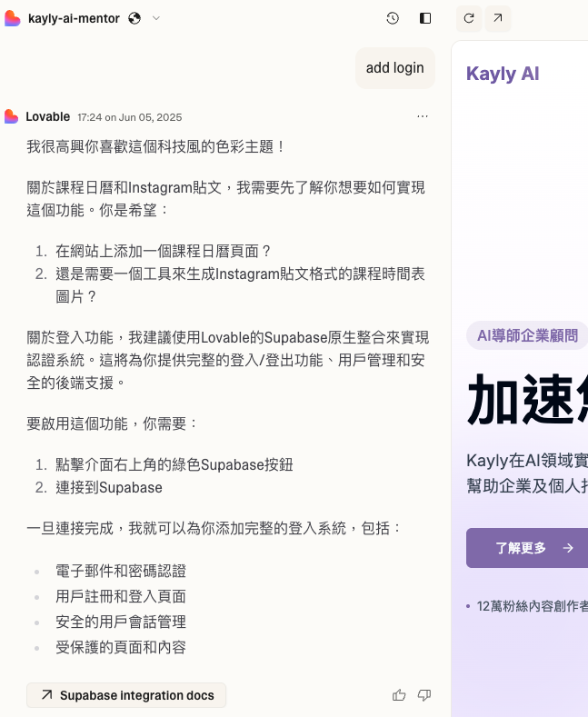This screenshot has width=588, height=717.
Task: Click the first line 我很高興你喜歡這個科技風的色彩主題
Action: pos(156,147)
